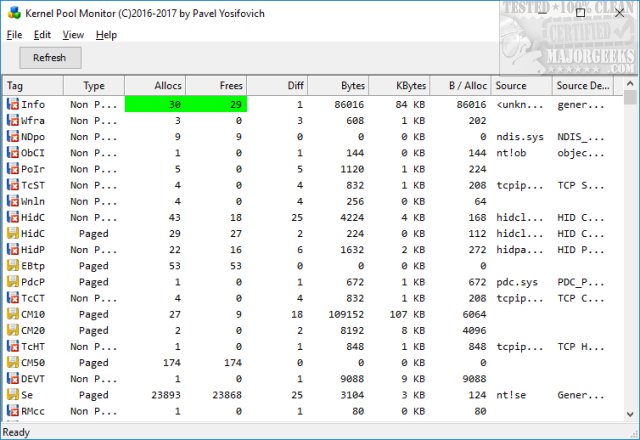Open the File menu
The height and width of the screenshot is (440, 640).
coord(14,35)
